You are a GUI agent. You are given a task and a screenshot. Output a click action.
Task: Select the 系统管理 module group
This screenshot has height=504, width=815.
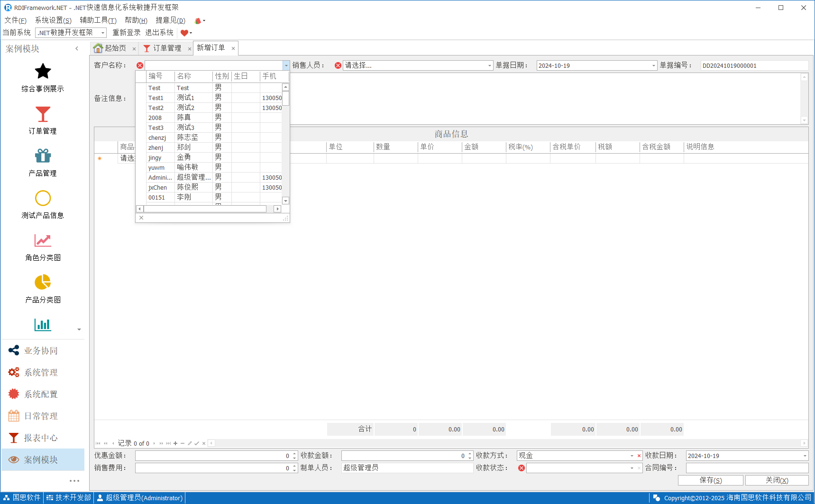tap(41, 373)
